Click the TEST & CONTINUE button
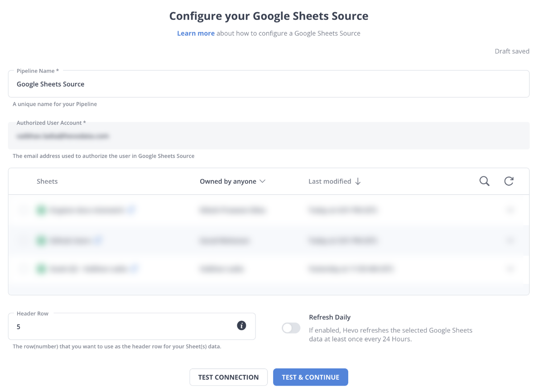The height and width of the screenshot is (392, 538). (x=311, y=377)
